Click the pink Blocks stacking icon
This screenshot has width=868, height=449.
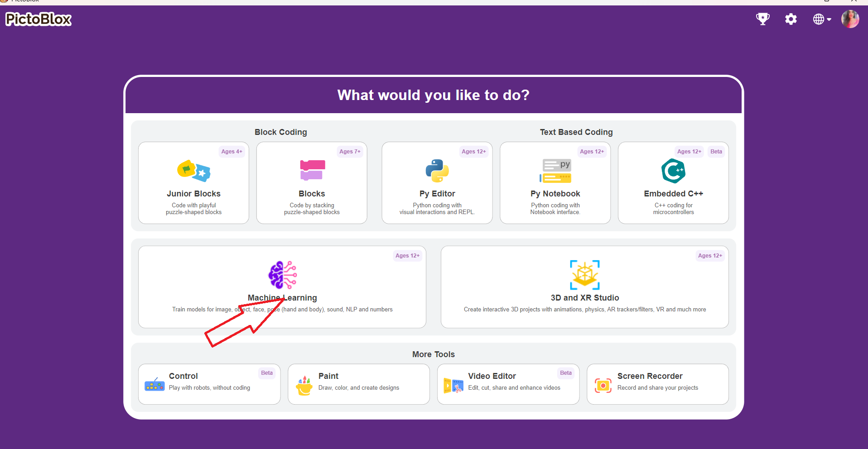(312, 170)
